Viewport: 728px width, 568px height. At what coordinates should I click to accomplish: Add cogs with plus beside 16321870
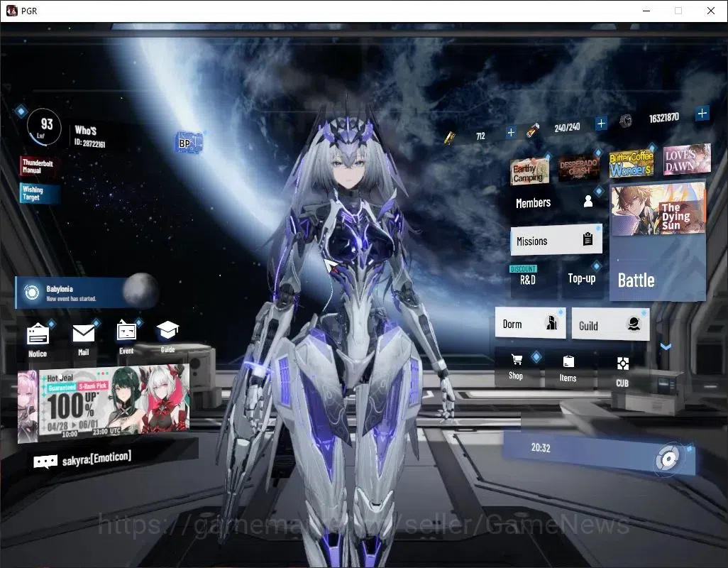[702, 114]
